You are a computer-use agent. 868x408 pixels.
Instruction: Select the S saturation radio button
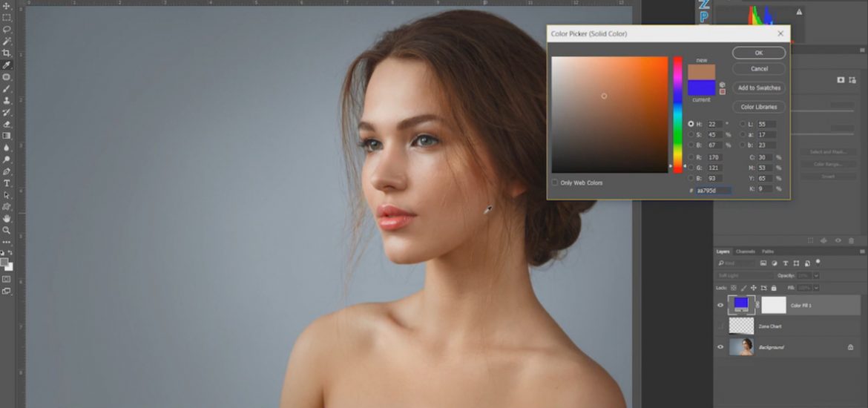tap(691, 134)
